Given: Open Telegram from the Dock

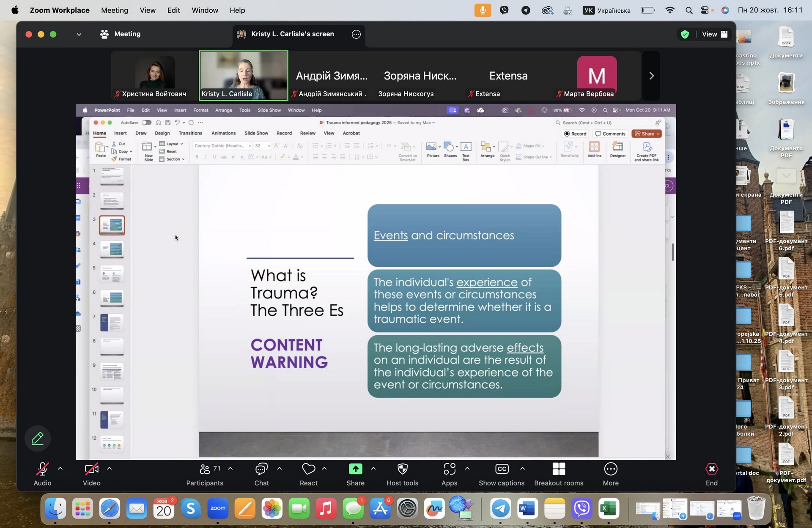Looking at the screenshot, I should tap(500, 509).
